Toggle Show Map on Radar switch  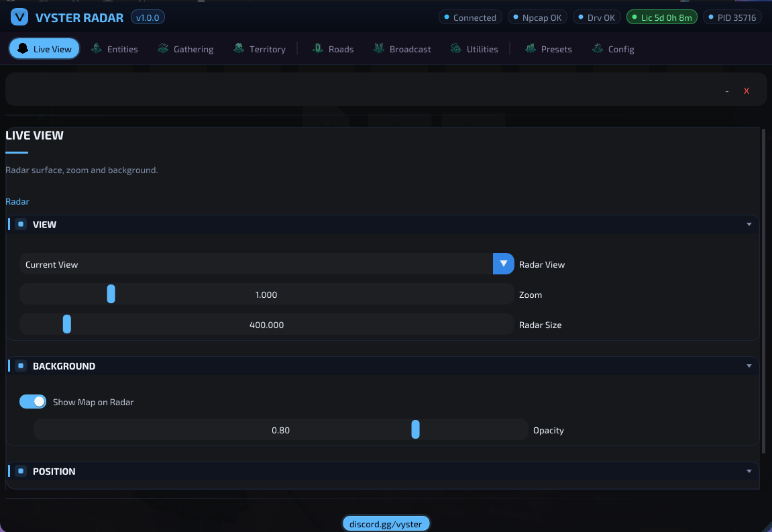[x=33, y=401]
